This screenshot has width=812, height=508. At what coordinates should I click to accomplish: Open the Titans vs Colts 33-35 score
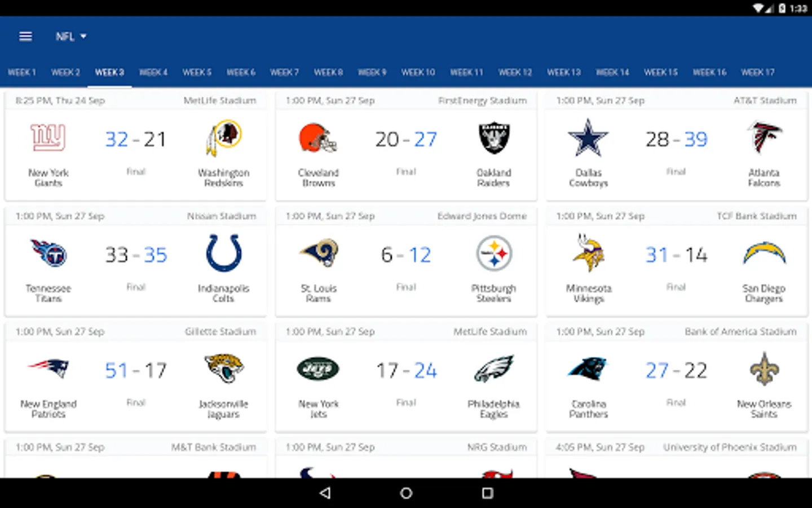click(x=136, y=255)
